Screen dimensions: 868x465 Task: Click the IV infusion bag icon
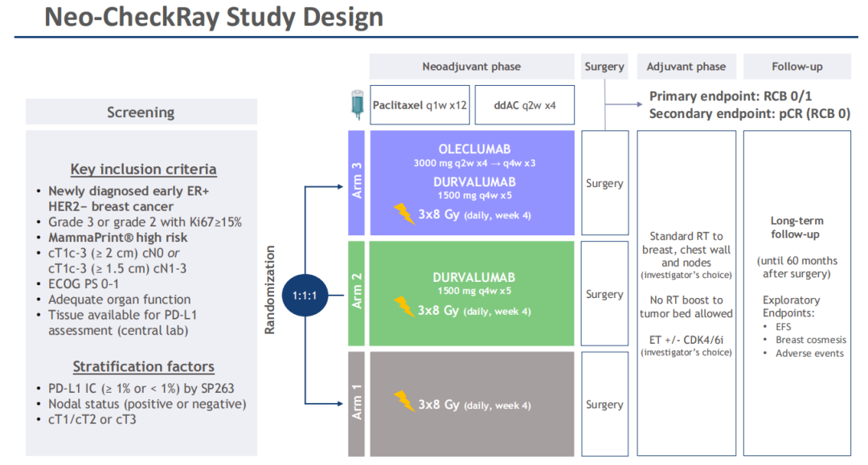[x=356, y=106]
